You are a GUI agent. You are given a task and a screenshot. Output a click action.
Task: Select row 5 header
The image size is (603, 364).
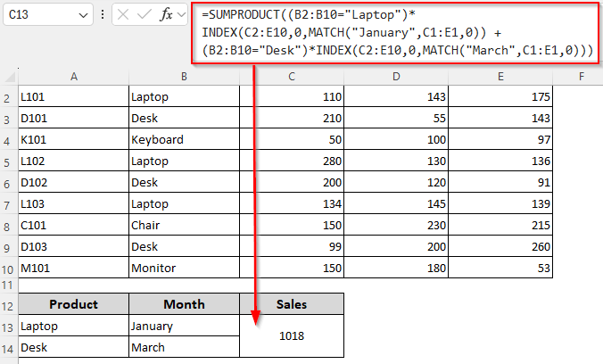coord(7,162)
